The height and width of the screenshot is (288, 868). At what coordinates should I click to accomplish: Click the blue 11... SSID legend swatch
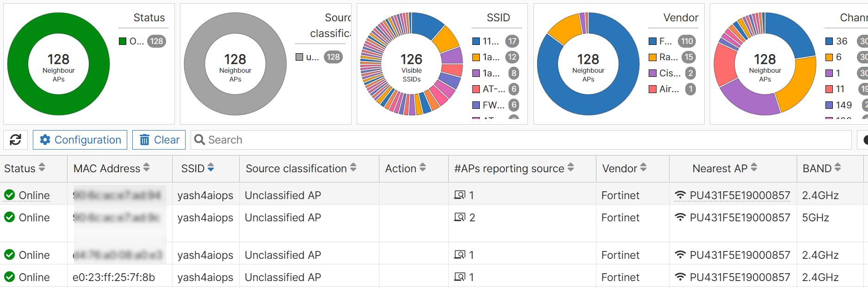[x=476, y=41]
